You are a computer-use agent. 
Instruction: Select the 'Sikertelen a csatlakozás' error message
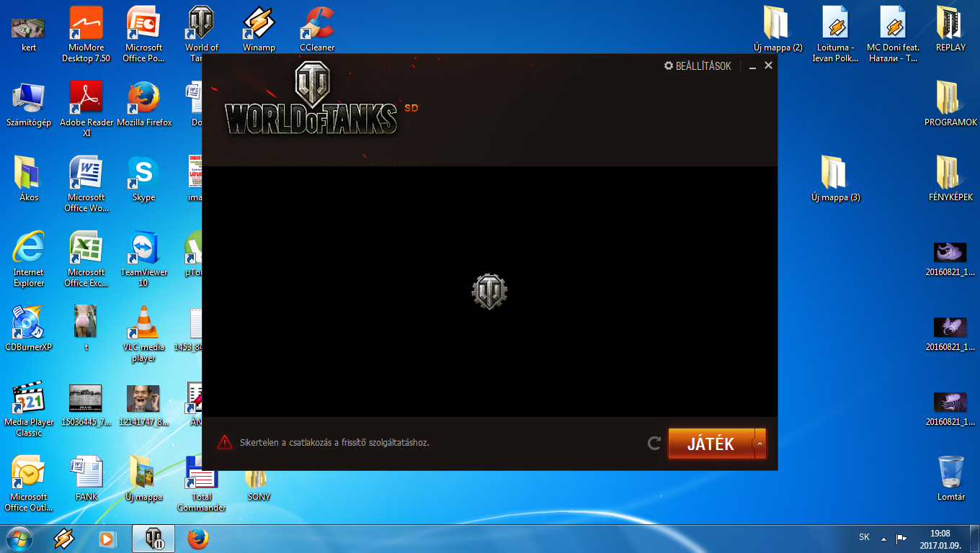point(334,442)
